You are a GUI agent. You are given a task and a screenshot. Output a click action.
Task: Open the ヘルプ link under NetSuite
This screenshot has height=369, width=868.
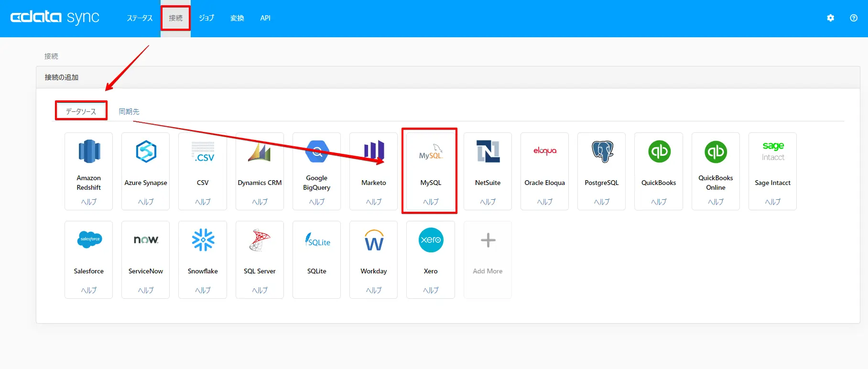click(x=488, y=202)
